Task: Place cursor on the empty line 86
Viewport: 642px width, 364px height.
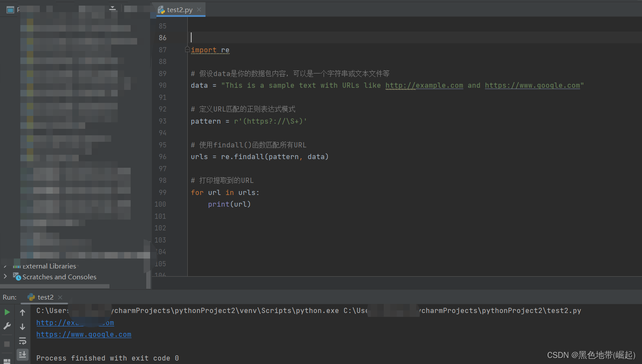Action: 414,38
